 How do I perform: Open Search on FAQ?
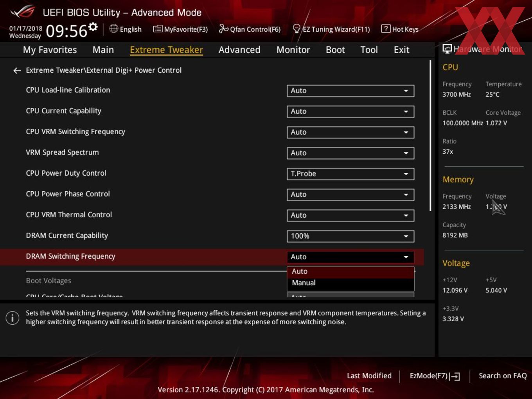click(503, 376)
